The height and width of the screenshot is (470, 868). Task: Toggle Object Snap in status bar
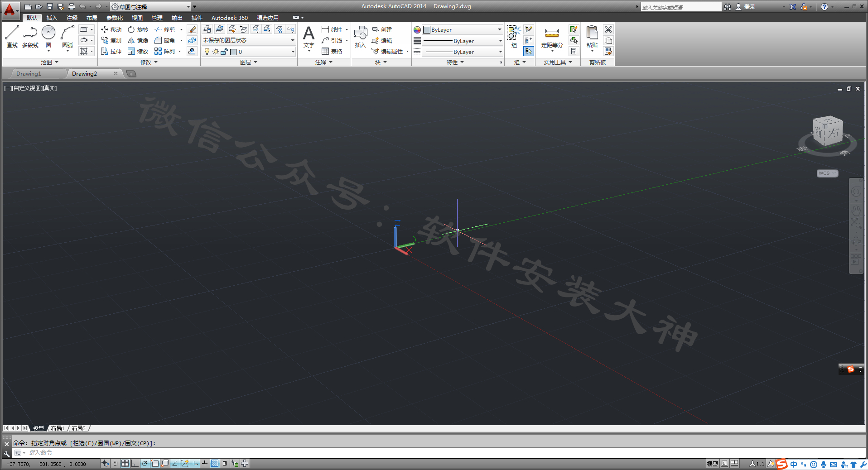click(x=155, y=463)
